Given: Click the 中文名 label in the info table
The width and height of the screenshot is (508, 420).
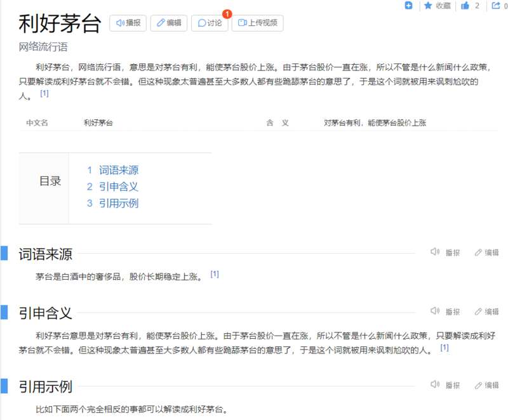Looking at the screenshot, I should click(37, 123).
